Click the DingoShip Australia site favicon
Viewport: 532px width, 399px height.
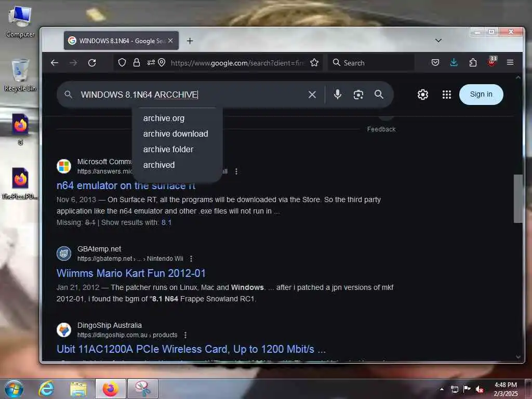[64, 330]
